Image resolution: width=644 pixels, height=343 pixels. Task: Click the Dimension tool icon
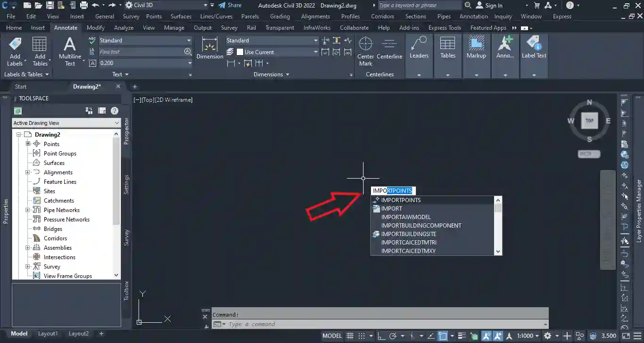click(x=209, y=45)
